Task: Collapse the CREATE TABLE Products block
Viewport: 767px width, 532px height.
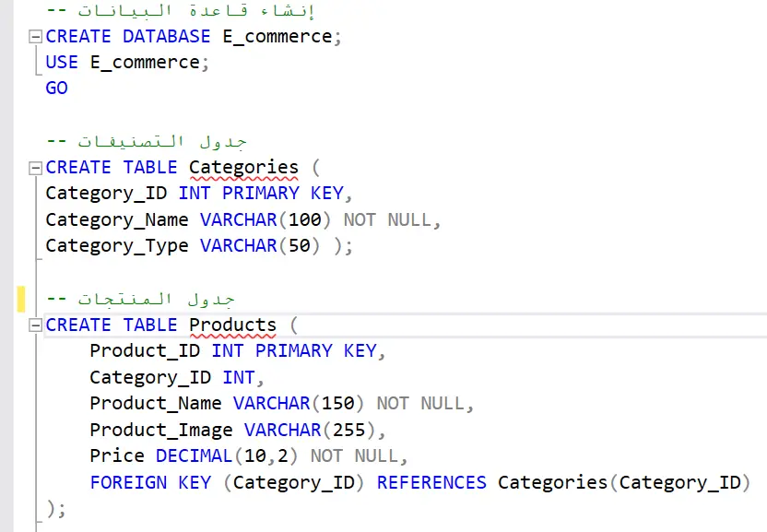Action: click(x=35, y=325)
